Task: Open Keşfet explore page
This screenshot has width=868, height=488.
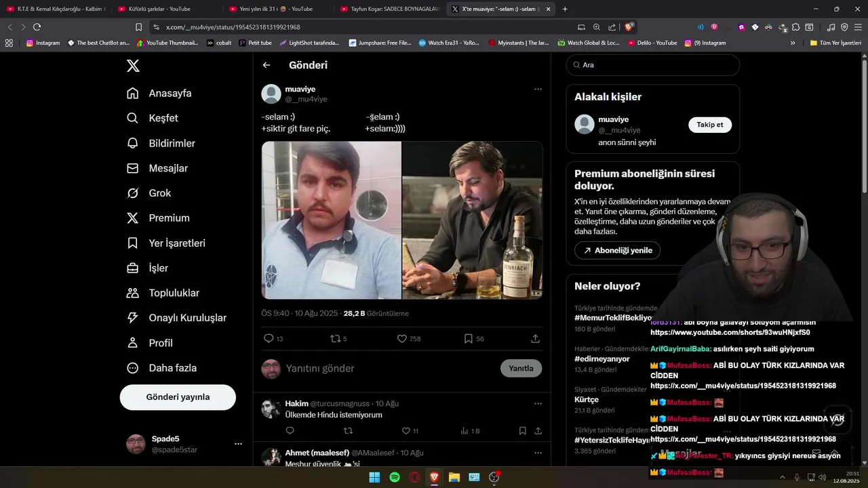Action: point(152,118)
